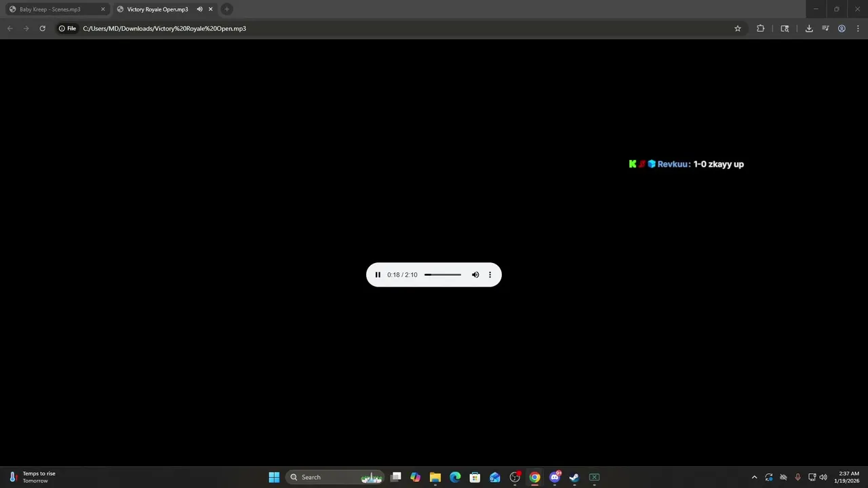Screen dimensions: 868x488
Task: Click the address bar file URL
Action: pyautogui.click(x=164, y=28)
